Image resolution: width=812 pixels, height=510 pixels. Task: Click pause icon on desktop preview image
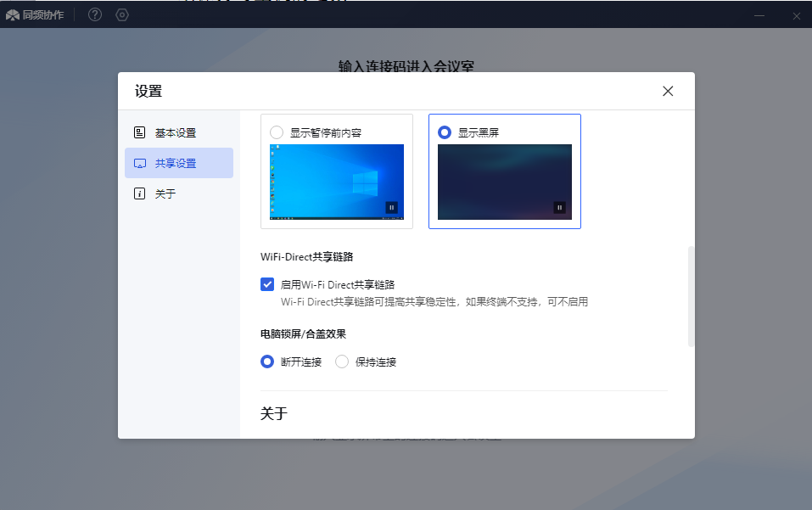(x=391, y=207)
